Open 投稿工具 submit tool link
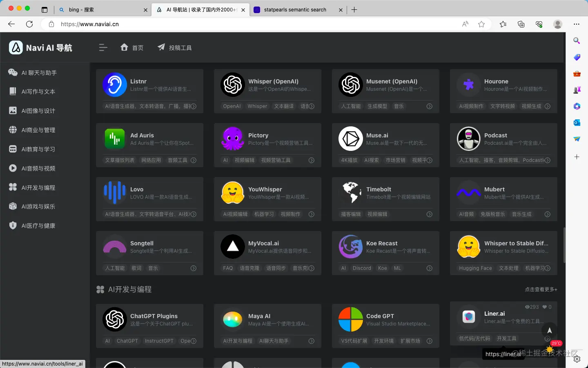The width and height of the screenshot is (588, 368). click(x=174, y=48)
